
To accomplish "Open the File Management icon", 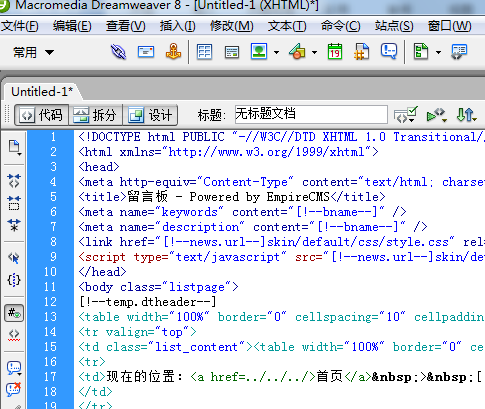I will (466, 115).
